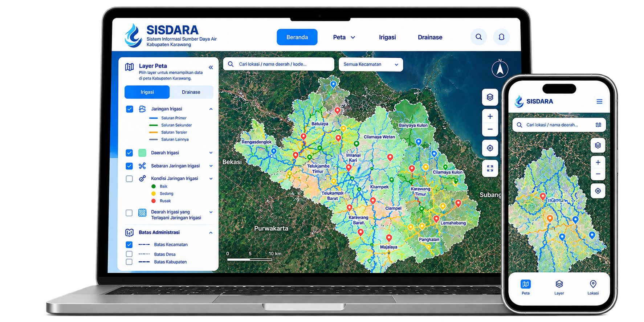Screen dimensions: 644x322
Task: Open the Semua Kecamatan dropdown
Action: tap(371, 65)
